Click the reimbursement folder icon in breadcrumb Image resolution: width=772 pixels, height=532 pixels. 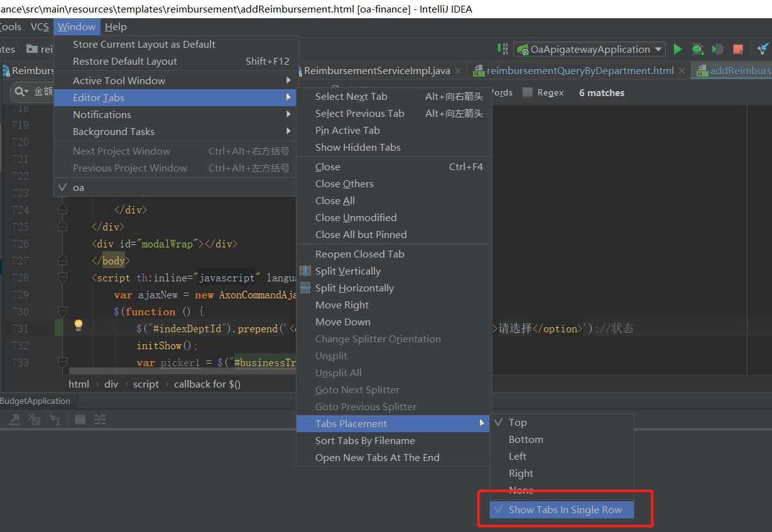pyautogui.click(x=31, y=49)
